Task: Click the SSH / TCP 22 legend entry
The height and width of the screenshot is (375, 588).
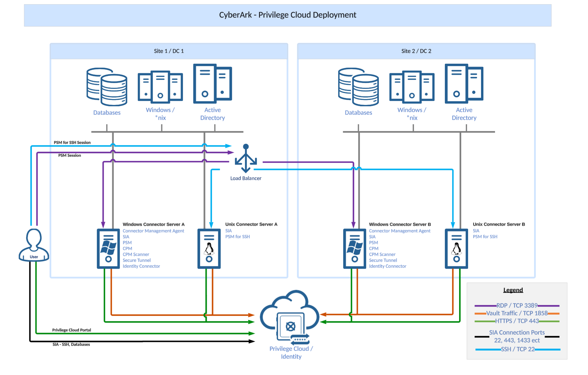Action: 517,349
